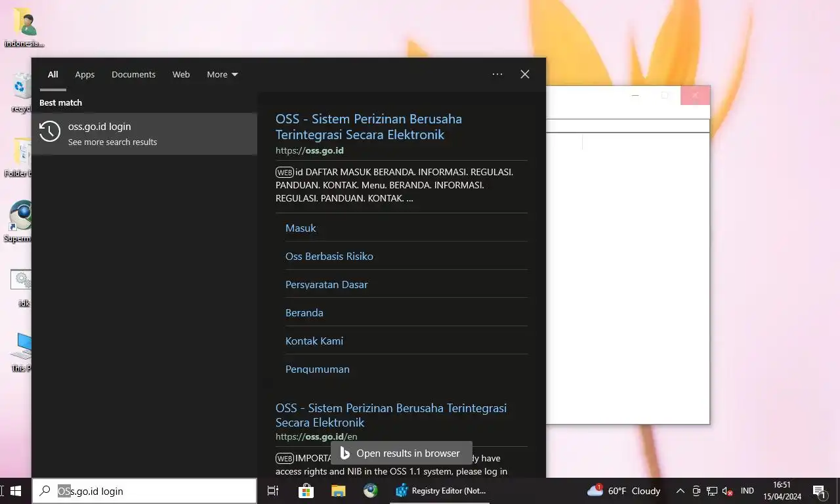Close the search panel with X
This screenshot has height=504, width=840.
point(525,74)
